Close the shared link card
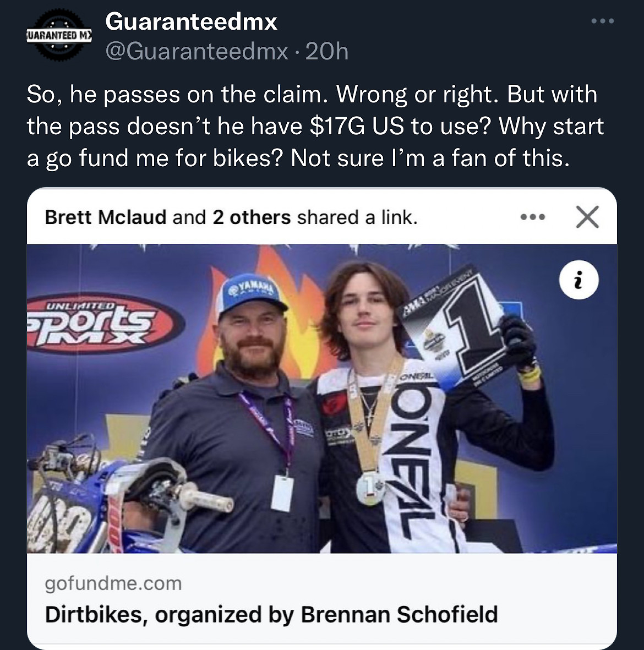 pos(587,217)
